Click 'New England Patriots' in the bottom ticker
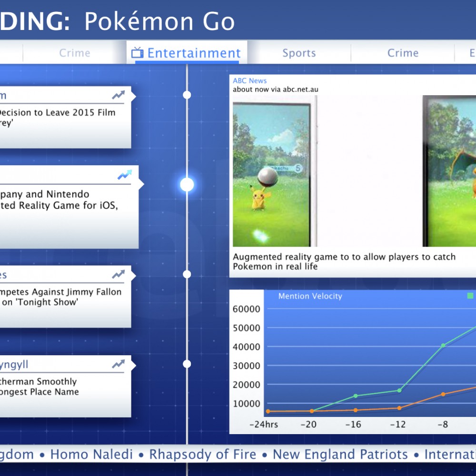The height and width of the screenshot is (476, 476). tap(340, 454)
